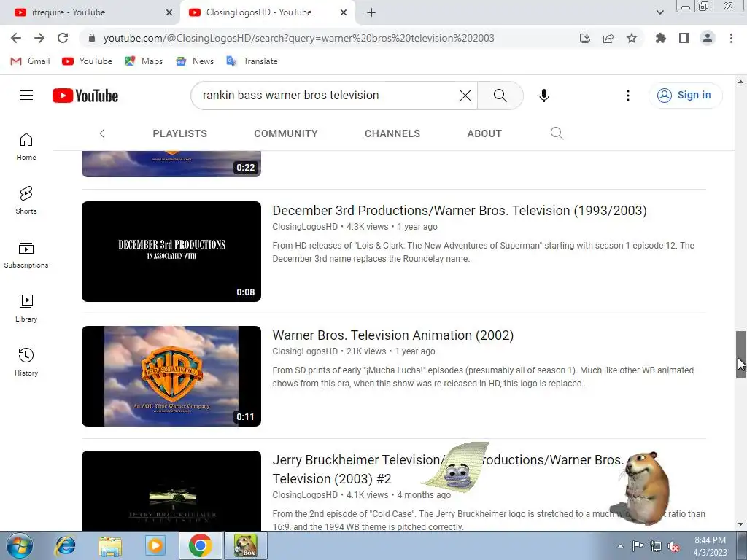Open a new browser tab
The image size is (747, 560).
click(371, 12)
